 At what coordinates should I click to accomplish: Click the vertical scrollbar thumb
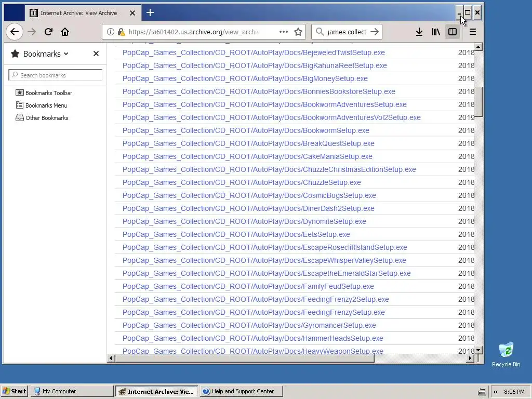point(478,102)
